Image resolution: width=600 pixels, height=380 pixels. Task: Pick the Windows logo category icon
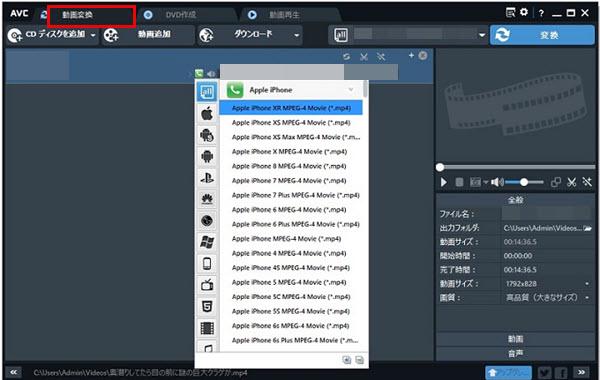pyautogui.click(x=207, y=242)
